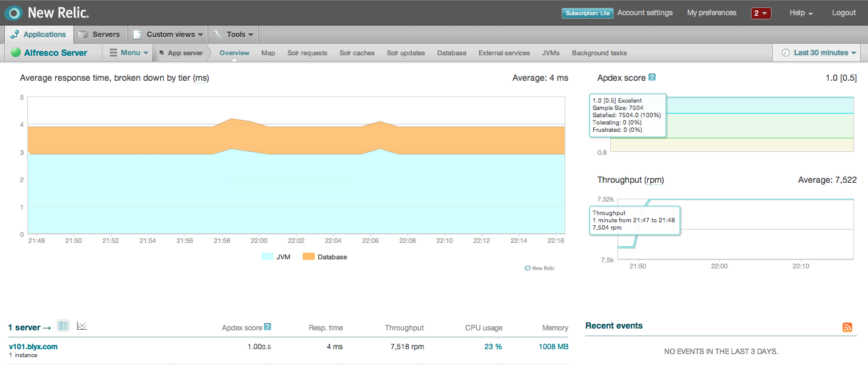Click Logout
This screenshot has height=382, width=868.
point(844,13)
